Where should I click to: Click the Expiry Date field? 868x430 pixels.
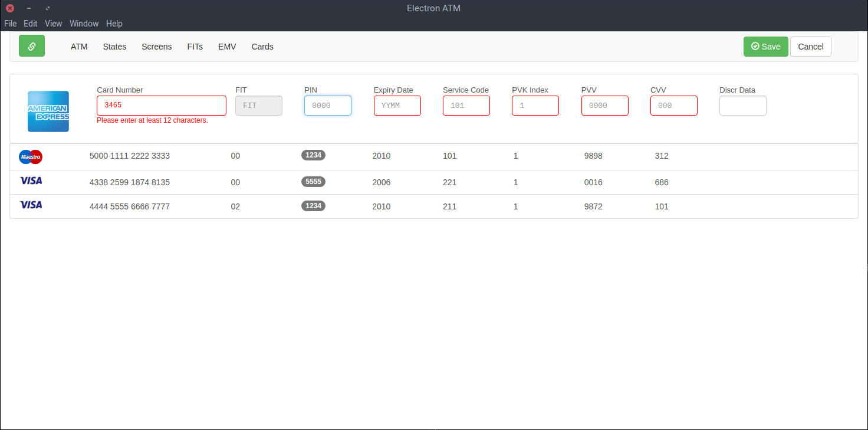[397, 106]
